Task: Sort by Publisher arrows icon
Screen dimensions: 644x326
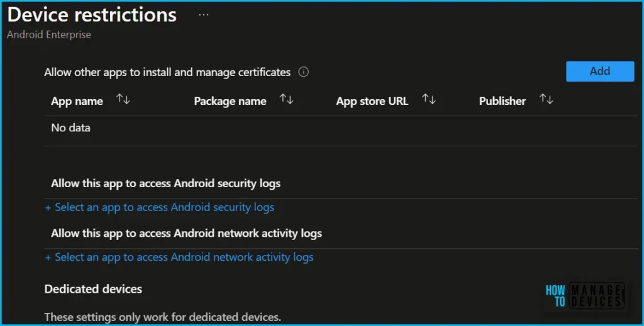Action: click(x=547, y=99)
